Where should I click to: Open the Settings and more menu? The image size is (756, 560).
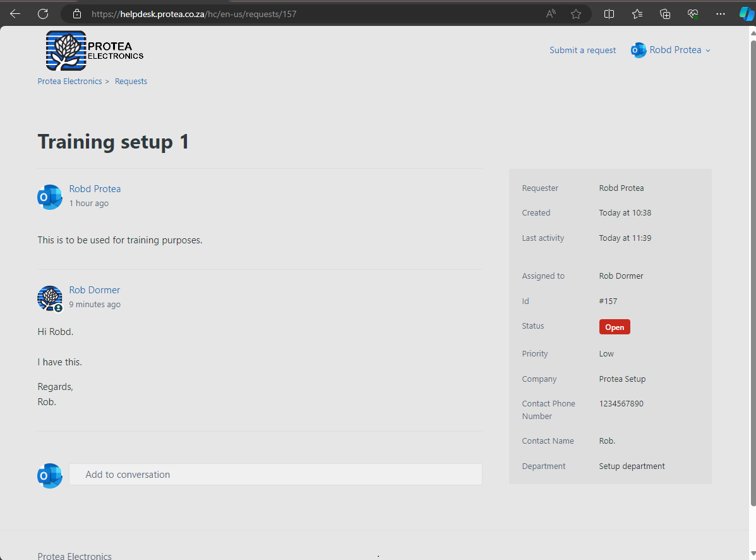coord(720,13)
